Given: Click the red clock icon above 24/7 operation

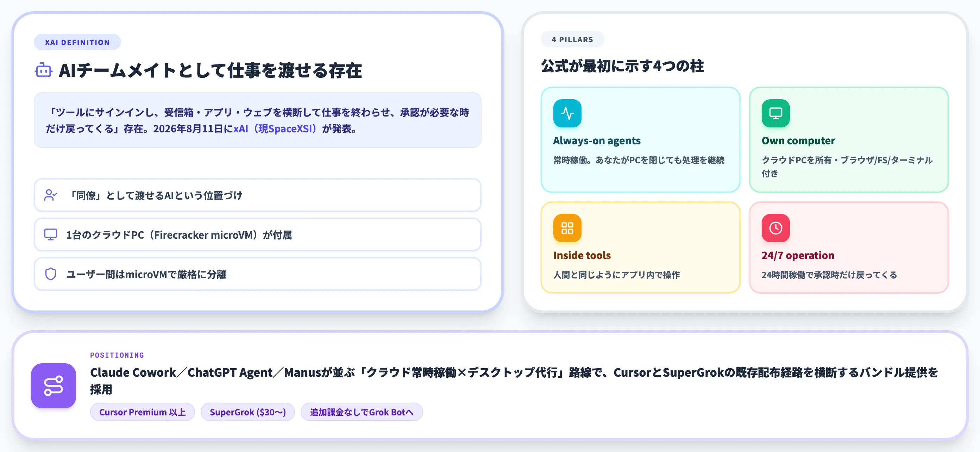Looking at the screenshot, I should coord(776,228).
